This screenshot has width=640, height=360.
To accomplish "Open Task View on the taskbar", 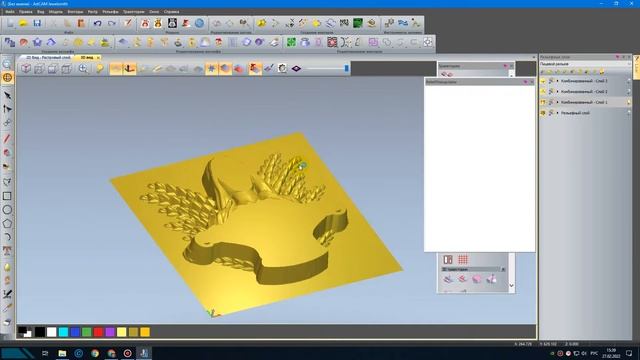I will click(45, 353).
